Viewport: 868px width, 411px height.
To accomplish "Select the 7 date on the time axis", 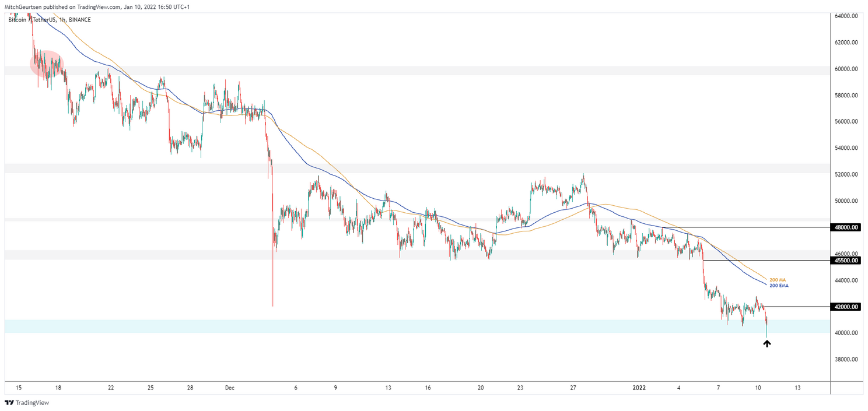I will tap(719, 388).
